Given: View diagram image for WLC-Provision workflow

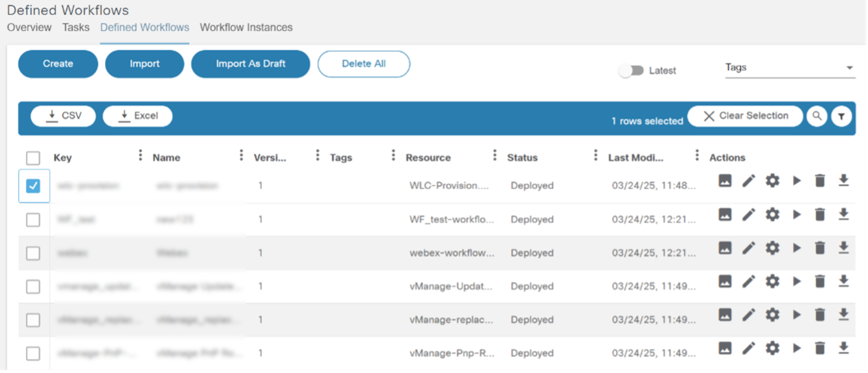Looking at the screenshot, I should (x=725, y=180).
